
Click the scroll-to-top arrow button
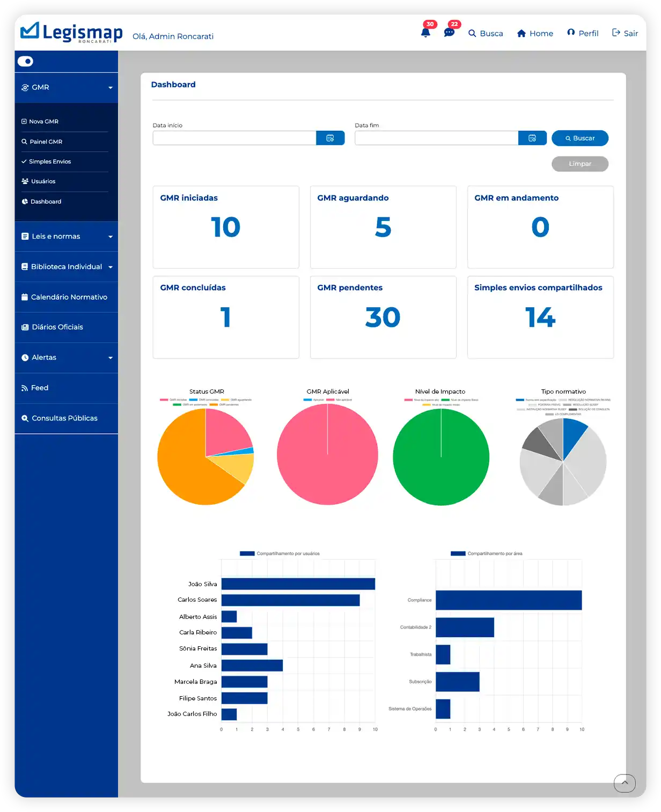[625, 783]
